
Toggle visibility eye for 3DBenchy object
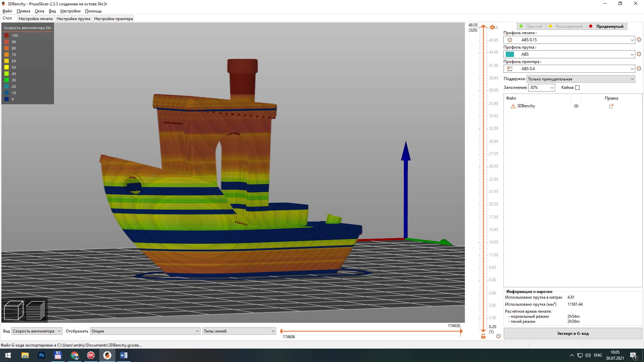coord(576,106)
